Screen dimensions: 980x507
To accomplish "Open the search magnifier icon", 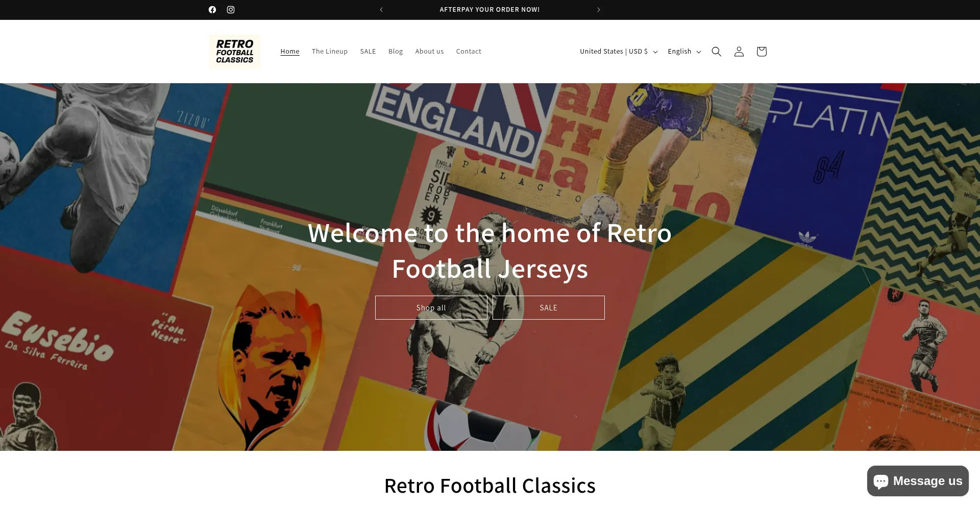I will 717,52.
